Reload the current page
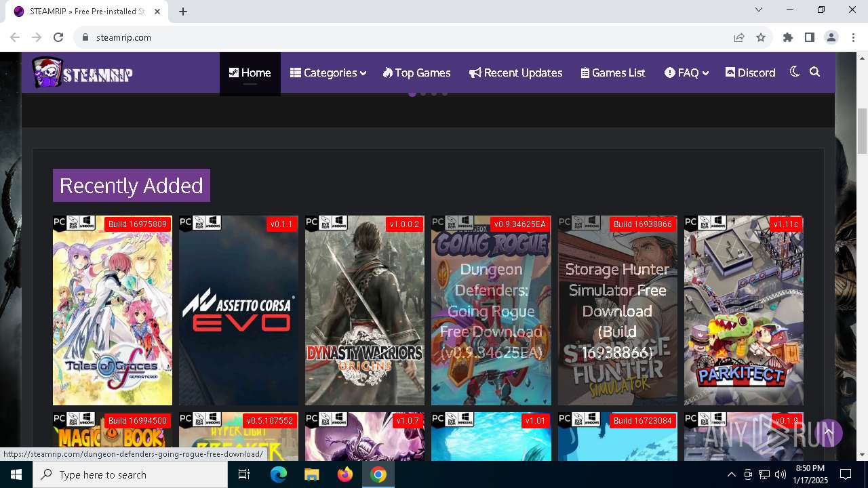 coord(58,37)
